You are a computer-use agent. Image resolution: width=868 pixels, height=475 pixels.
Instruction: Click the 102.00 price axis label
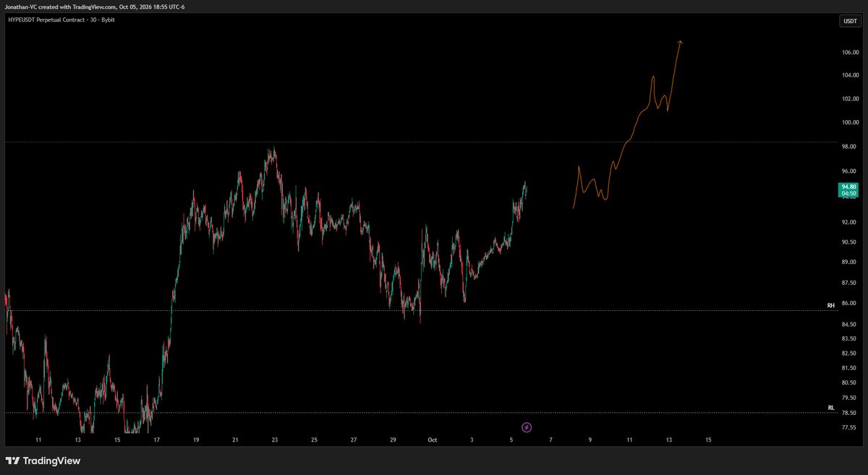point(850,99)
